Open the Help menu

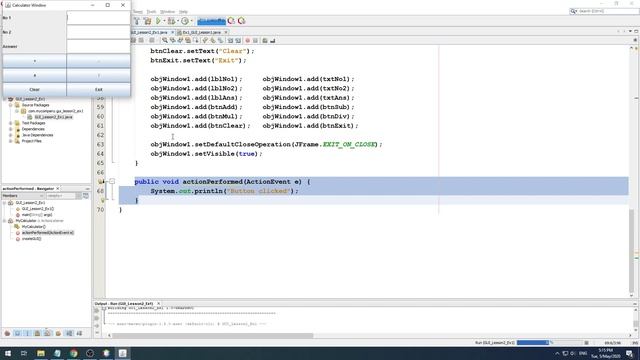pyautogui.click(x=183, y=12)
